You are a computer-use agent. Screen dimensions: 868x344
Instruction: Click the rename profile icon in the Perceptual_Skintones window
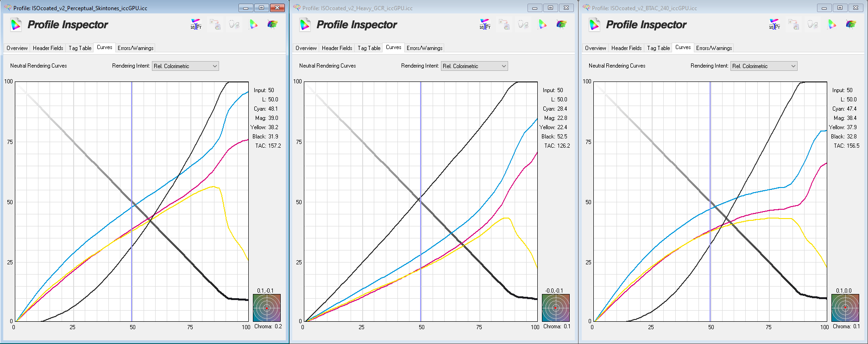click(x=196, y=25)
